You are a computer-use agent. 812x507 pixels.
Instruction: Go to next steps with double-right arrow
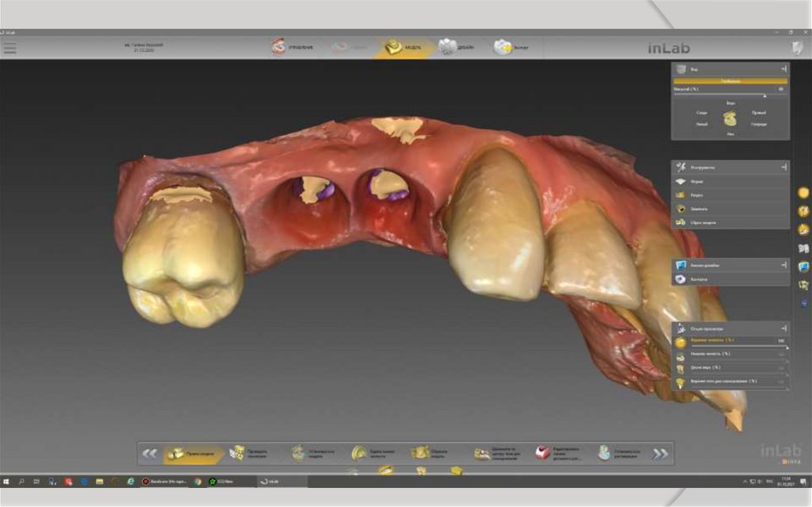pyautogui.click(x=661, y=454)
